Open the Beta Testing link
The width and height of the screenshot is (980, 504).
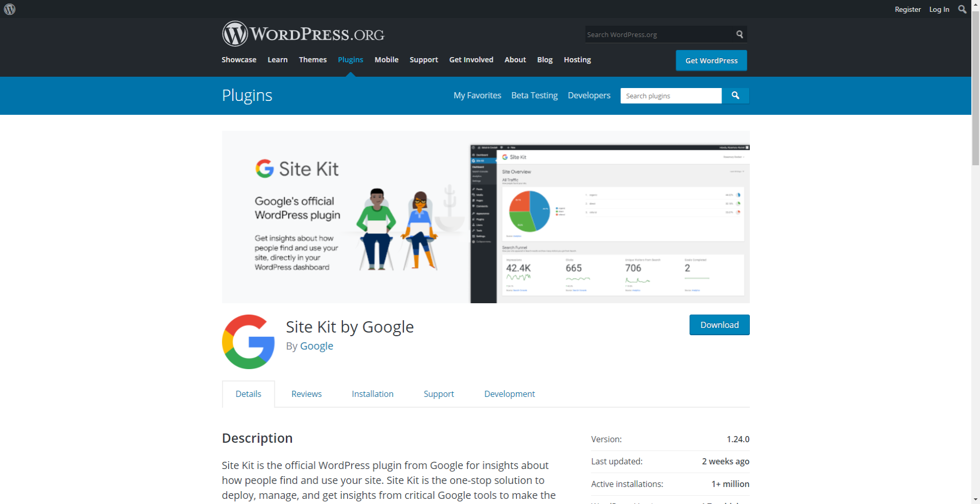click(535, 95)
